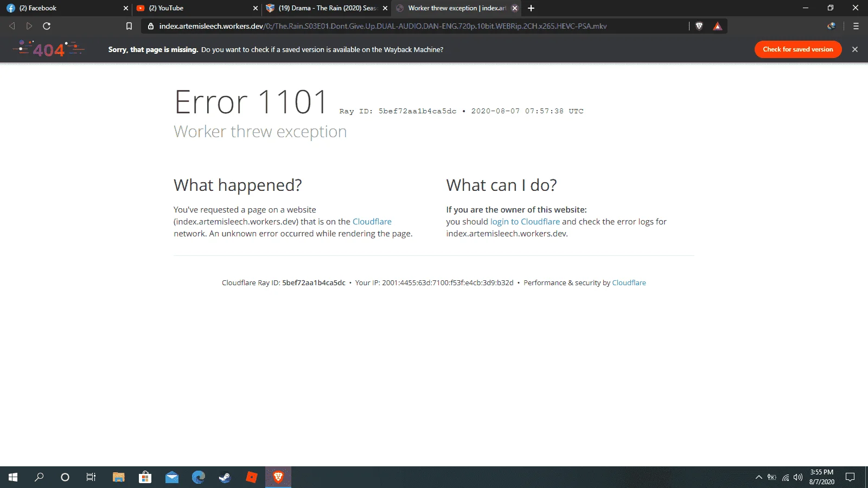Viewport: 868px width, 488px height.
Task: Click the Brave browser taskbar icon
Action: 278,477
